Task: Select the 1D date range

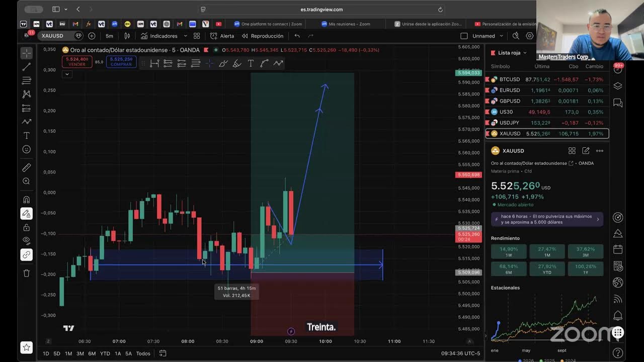Action: click(x=46, y=353)
